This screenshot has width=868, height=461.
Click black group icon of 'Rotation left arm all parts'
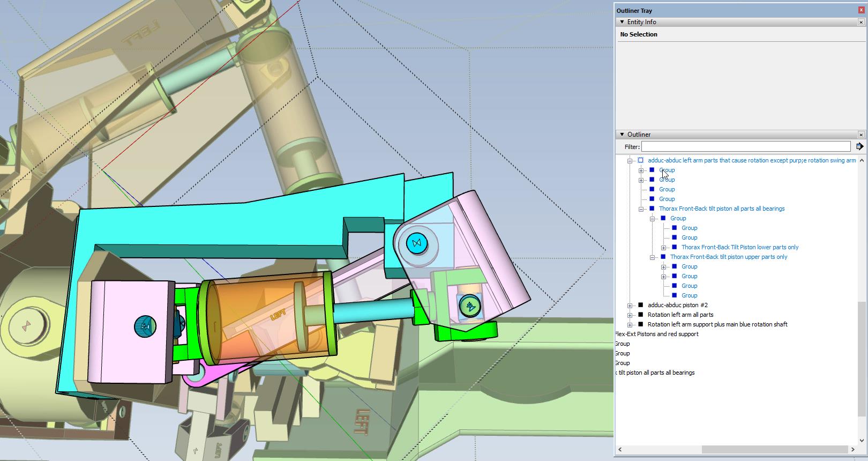pyautogui.click(x=641, y=315)
